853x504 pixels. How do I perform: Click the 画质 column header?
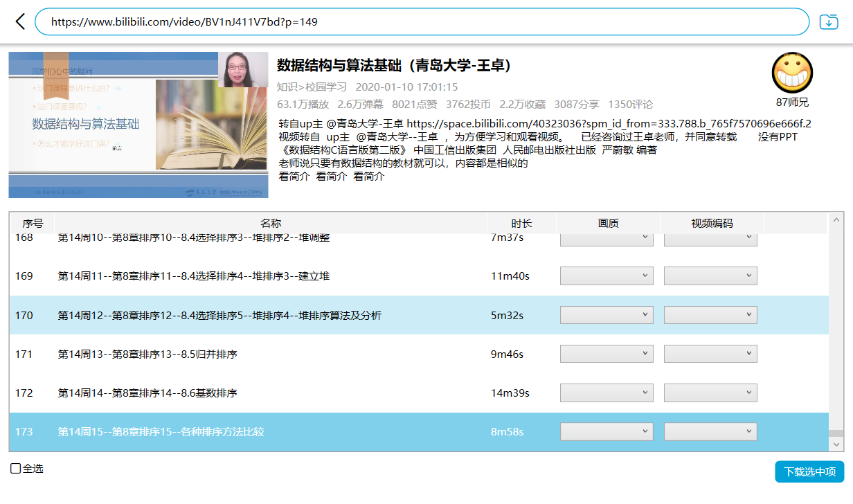(609, 223)
